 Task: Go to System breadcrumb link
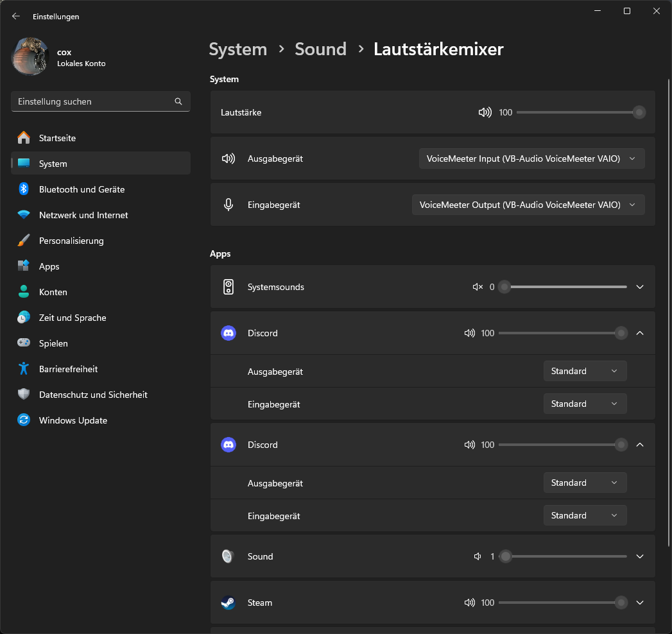pos(237,49)
